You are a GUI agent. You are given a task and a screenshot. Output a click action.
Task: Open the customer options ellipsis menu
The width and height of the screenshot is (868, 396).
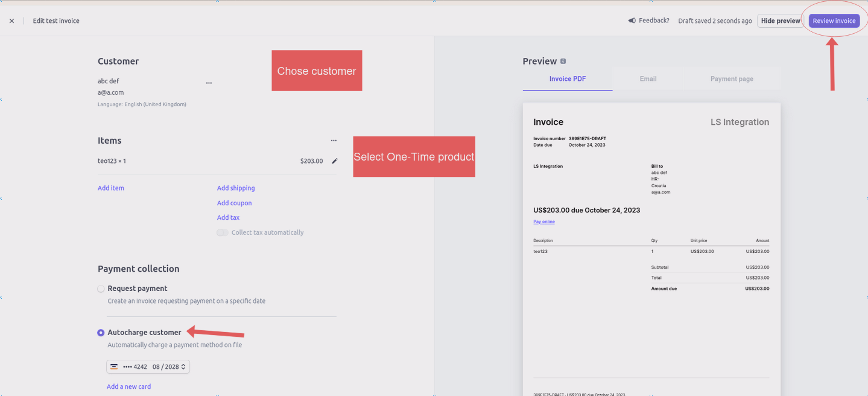point(209,83)
